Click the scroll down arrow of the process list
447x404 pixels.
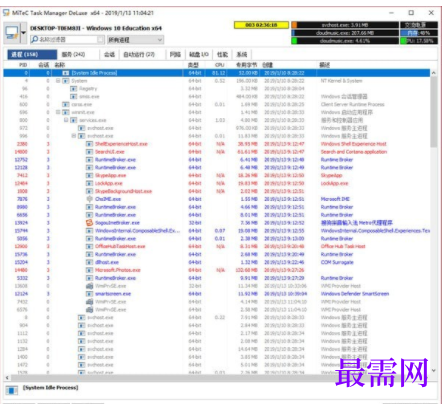tap(433, 370)
